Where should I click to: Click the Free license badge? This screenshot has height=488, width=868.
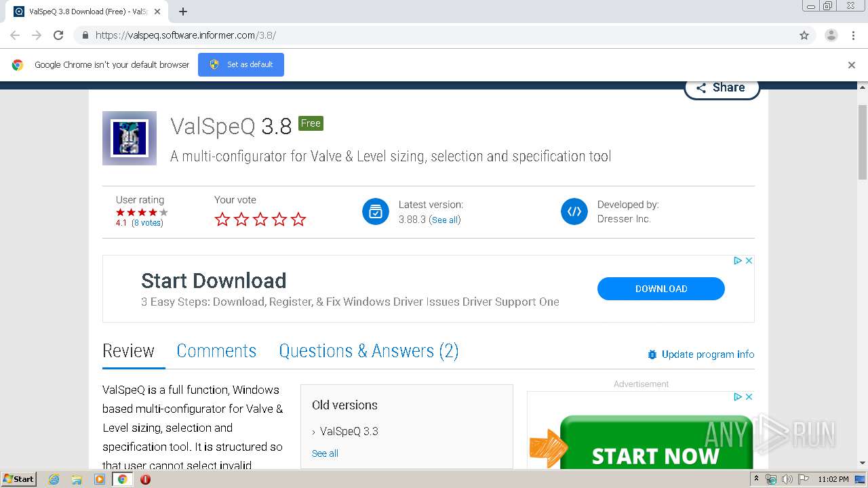(311, 123)
